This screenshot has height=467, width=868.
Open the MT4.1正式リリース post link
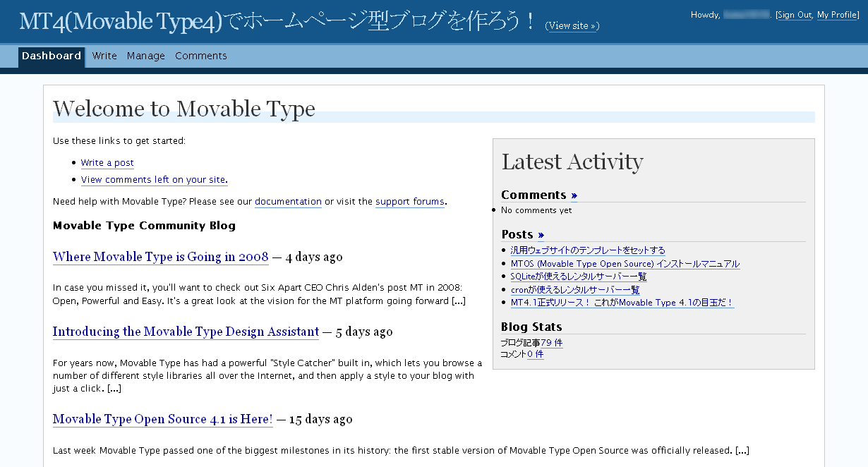pyautogui.click(x=622, y=303)
